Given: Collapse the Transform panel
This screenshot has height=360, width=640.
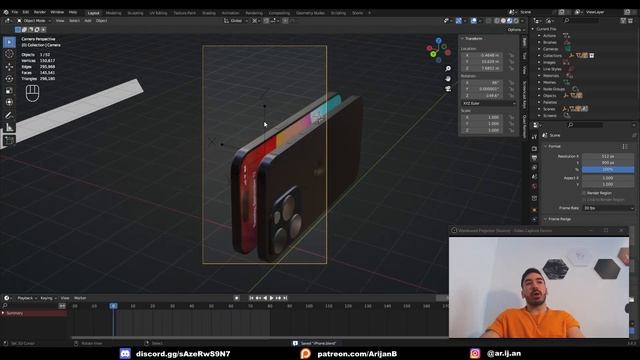Looking at the screenshot, I should [463, 38].
